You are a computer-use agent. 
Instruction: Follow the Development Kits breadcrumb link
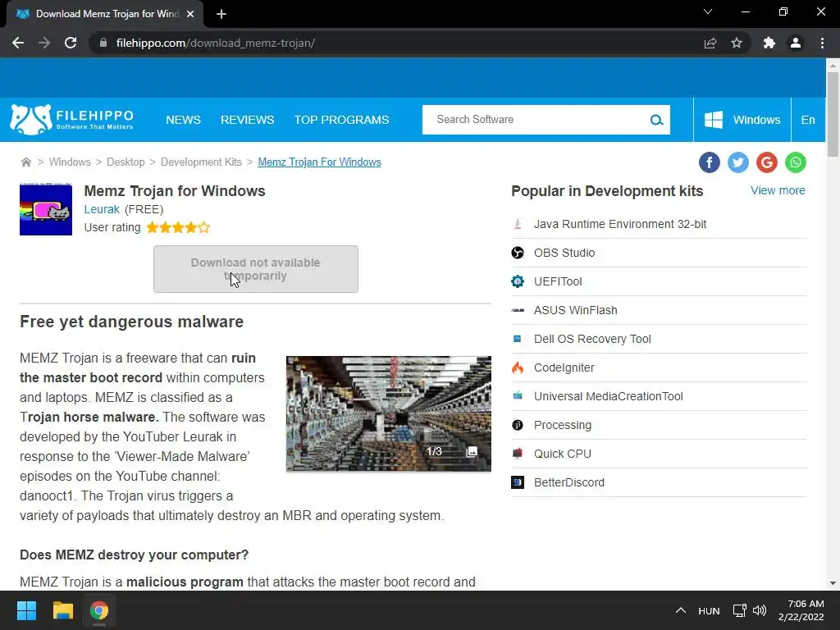pos(201,162)
